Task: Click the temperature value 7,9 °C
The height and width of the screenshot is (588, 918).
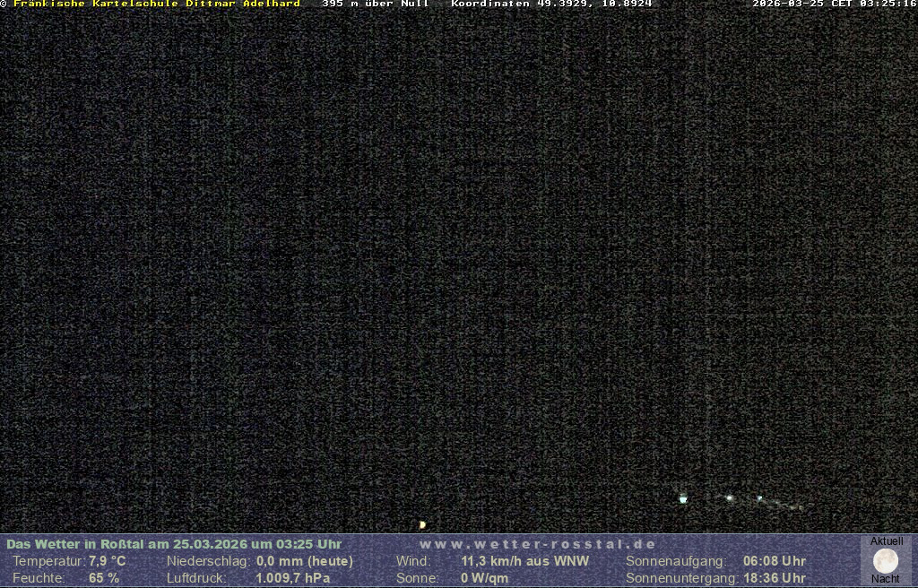Action: click(x=107, y=561)
